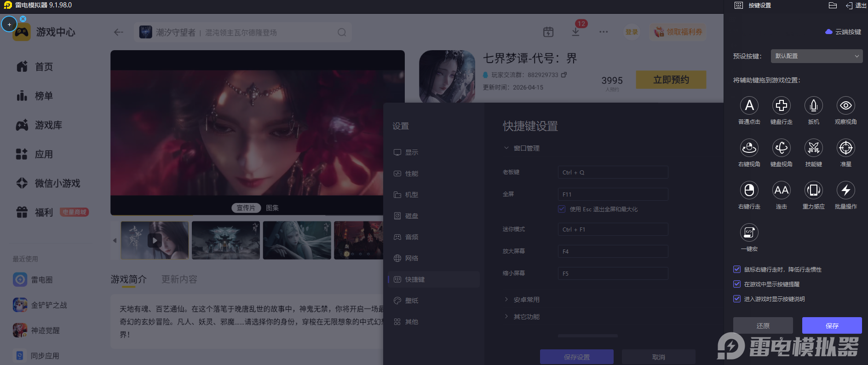The width and height of the screenshot is (868, 365).
Task: Open 雷电圈 from recently used
Action: (33, 279)
